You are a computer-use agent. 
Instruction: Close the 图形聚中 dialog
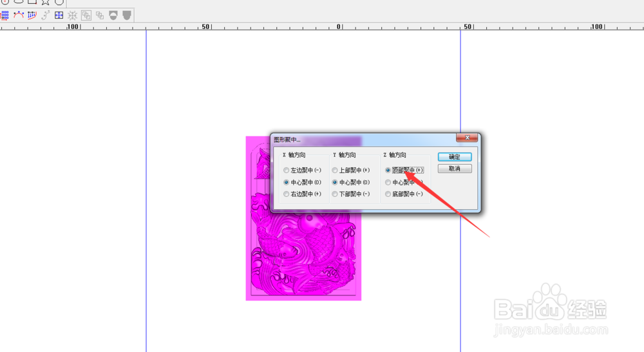tap(467, 138)
